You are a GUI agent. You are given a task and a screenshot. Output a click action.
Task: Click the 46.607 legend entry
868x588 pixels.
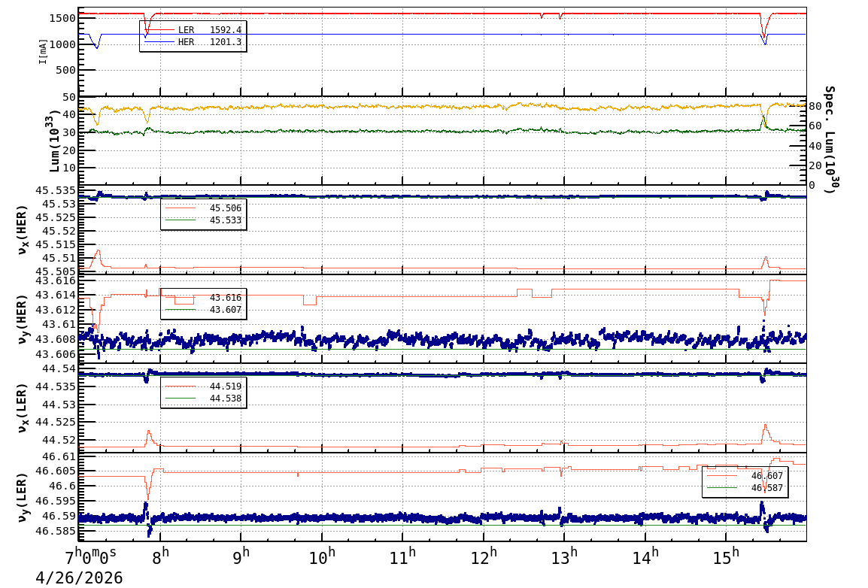click(x=745, y=476)
